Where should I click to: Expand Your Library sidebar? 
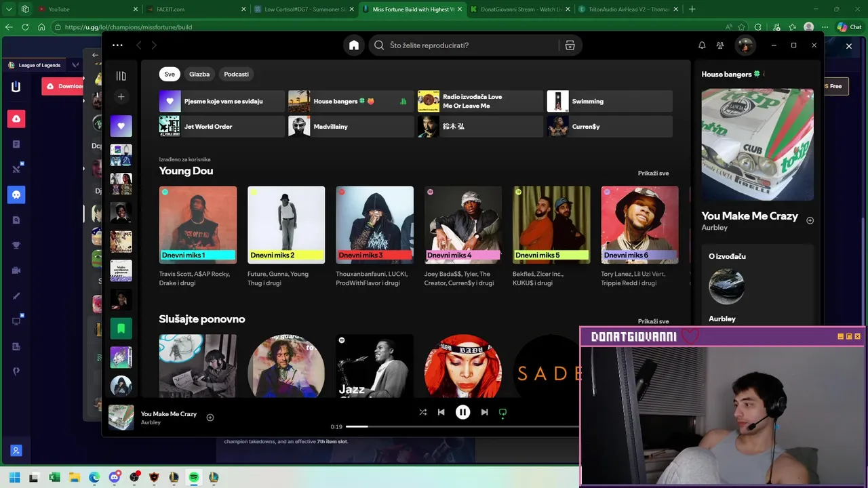click(121, 76)
